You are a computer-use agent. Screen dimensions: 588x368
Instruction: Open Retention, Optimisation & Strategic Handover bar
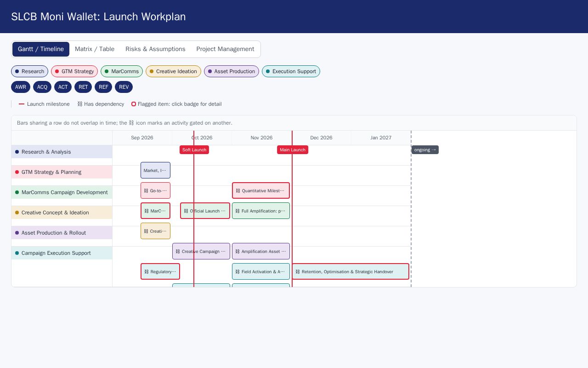(351, 271)
